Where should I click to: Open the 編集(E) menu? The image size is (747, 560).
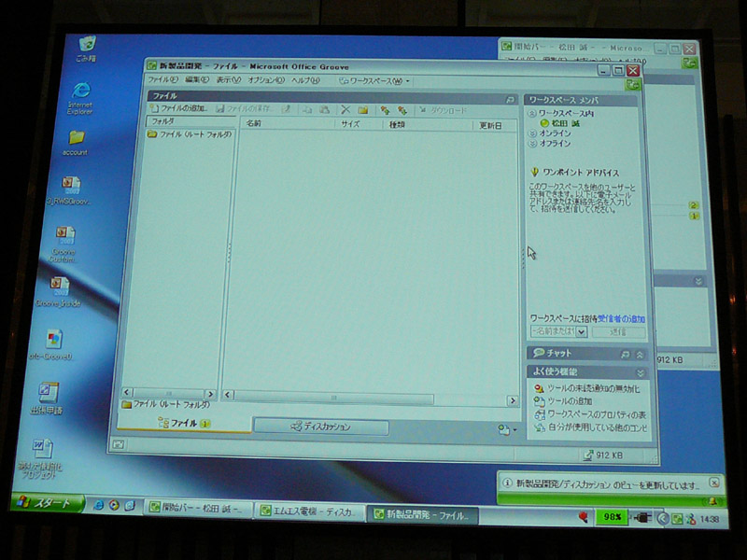(197, 79)
